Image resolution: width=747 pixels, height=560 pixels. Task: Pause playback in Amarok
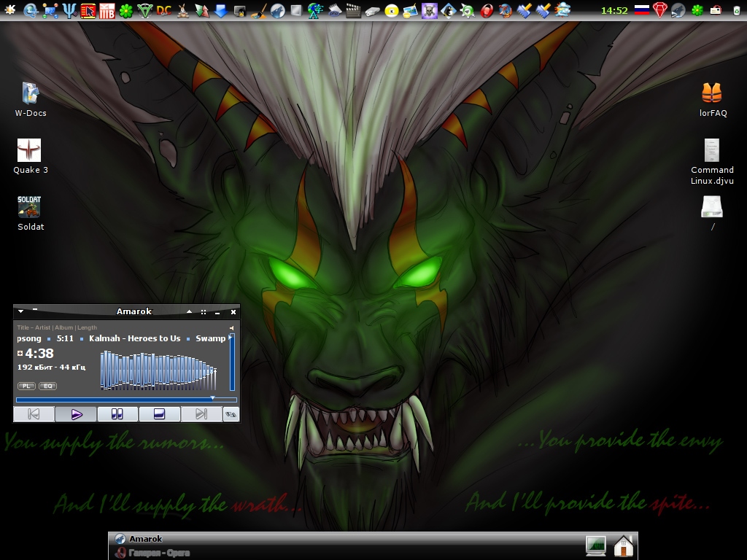pos(117,414)
